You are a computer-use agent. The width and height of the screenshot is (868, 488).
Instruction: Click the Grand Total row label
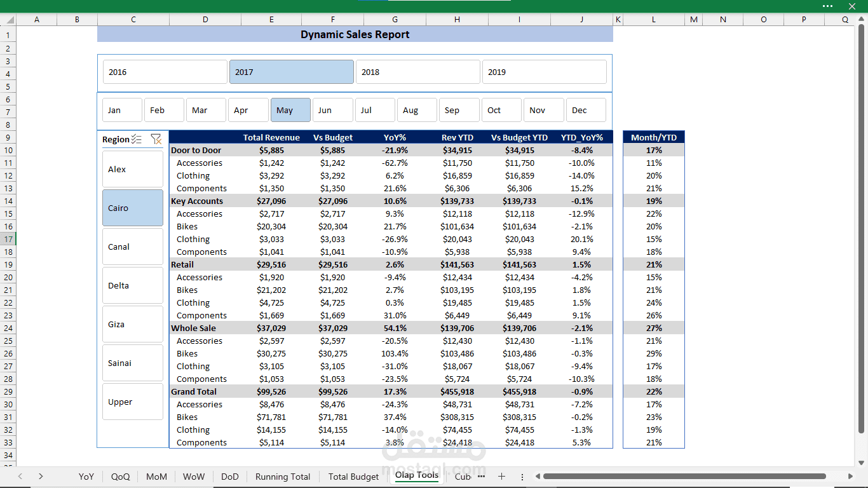(194, 391)
